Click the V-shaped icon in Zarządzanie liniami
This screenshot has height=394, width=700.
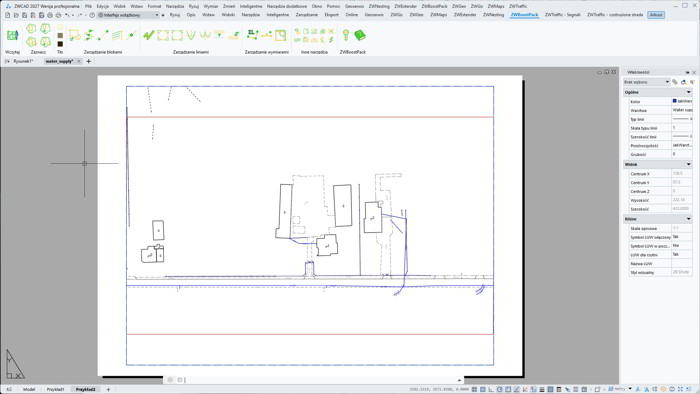pos(191,35)
